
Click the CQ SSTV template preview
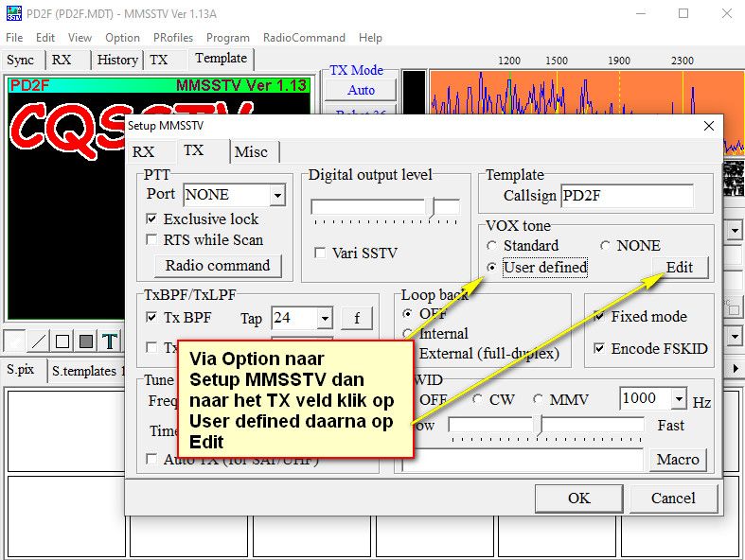click(x=66, y=200)
